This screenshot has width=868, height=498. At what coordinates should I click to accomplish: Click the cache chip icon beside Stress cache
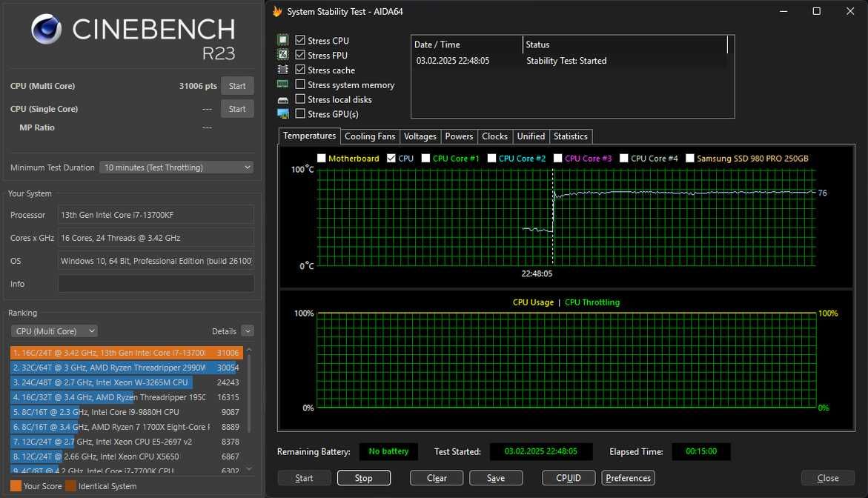pos(283,70)
